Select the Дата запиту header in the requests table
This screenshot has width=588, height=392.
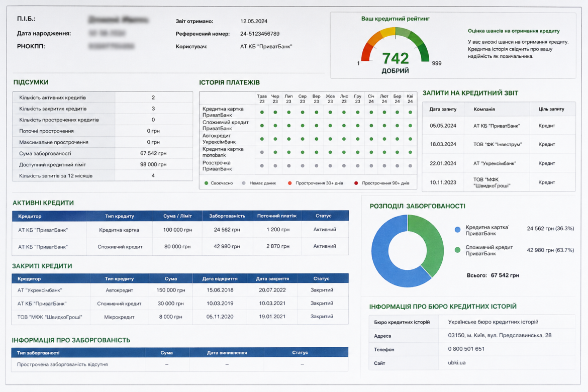443,109
